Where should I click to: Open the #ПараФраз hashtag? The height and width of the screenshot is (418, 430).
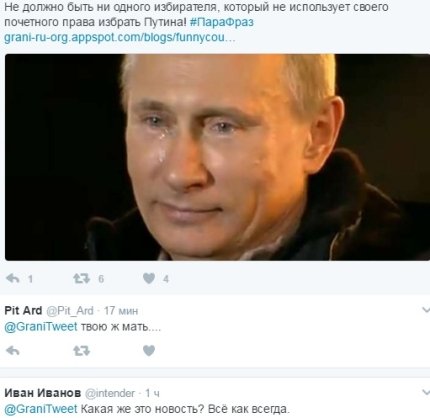(222, 22)
